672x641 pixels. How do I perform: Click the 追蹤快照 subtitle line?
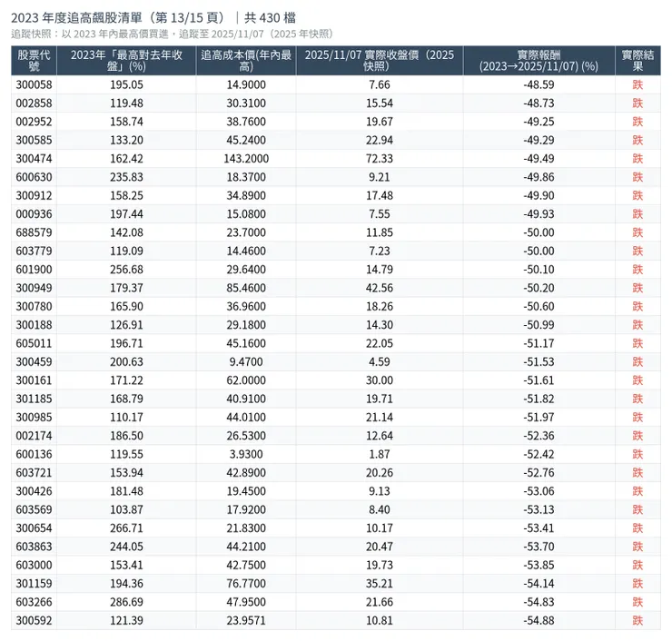tap(173, 34)
